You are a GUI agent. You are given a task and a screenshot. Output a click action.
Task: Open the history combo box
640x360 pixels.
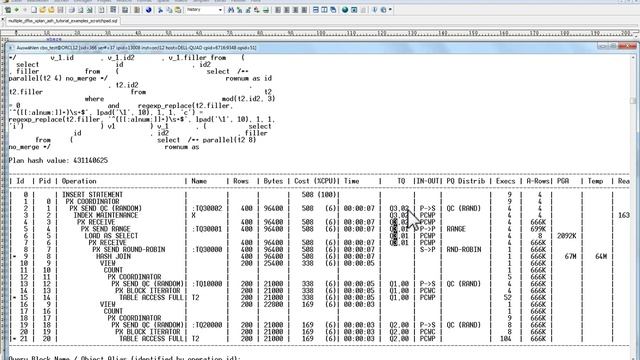point(204,9)
